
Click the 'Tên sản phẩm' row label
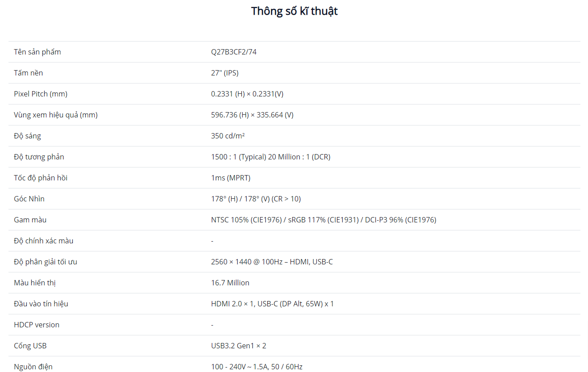[x=38, y=52]
